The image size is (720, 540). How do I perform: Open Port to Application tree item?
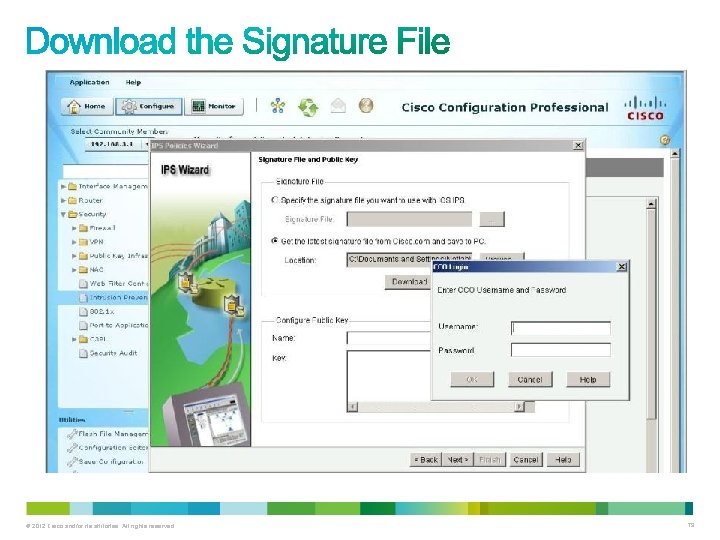click(x=113, y=325)
